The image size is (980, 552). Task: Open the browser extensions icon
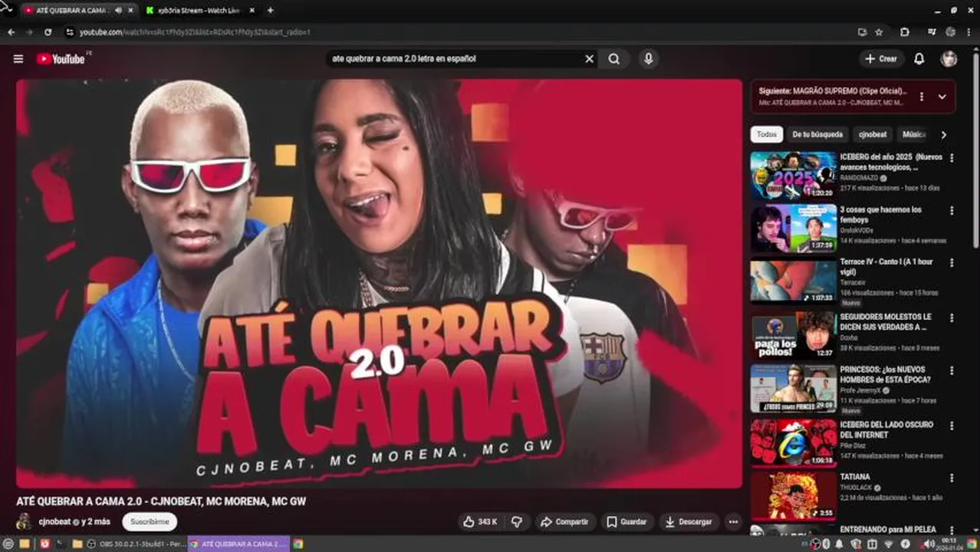[x=905, y=32]
